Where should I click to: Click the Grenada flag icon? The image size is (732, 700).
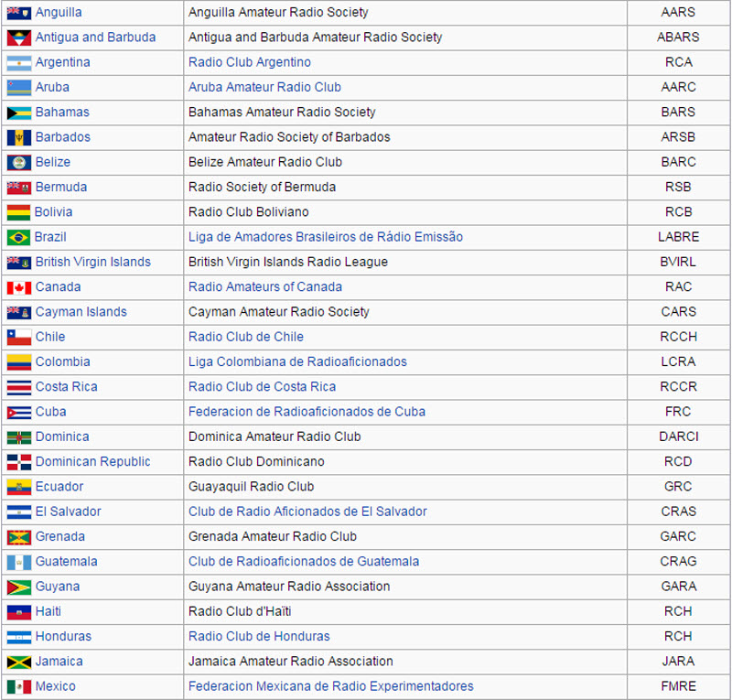(19, 537)
